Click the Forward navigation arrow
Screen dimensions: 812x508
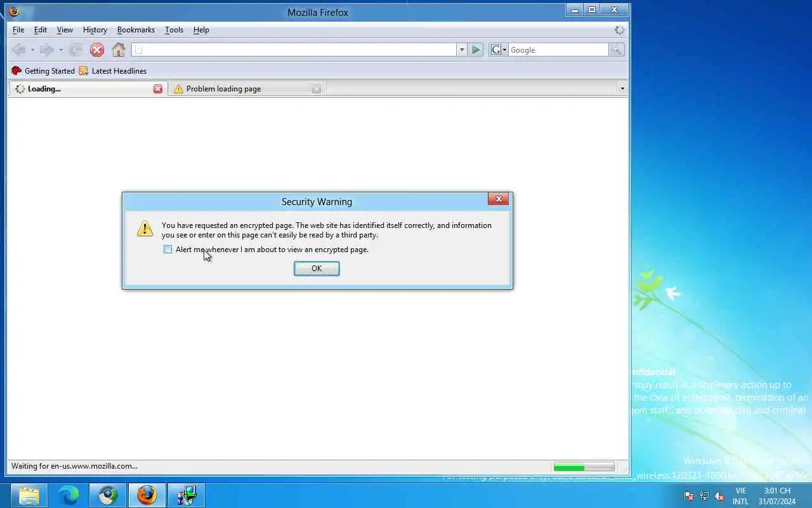tap(46, 50)
